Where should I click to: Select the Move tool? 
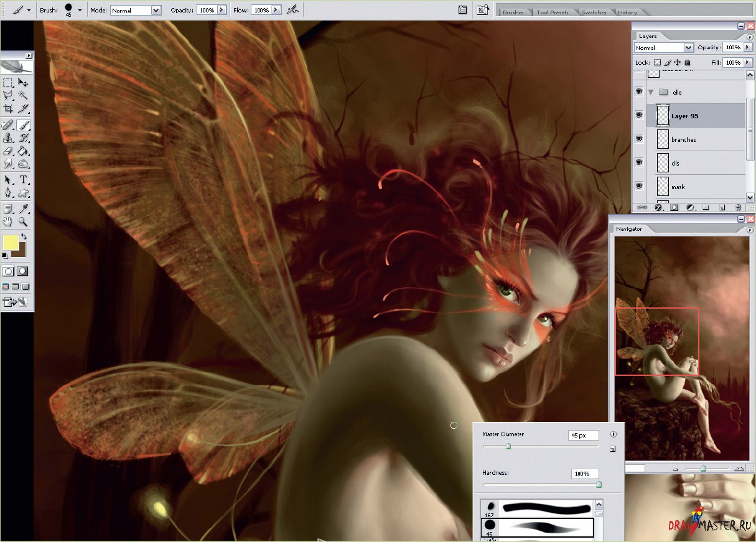[24, 83]
